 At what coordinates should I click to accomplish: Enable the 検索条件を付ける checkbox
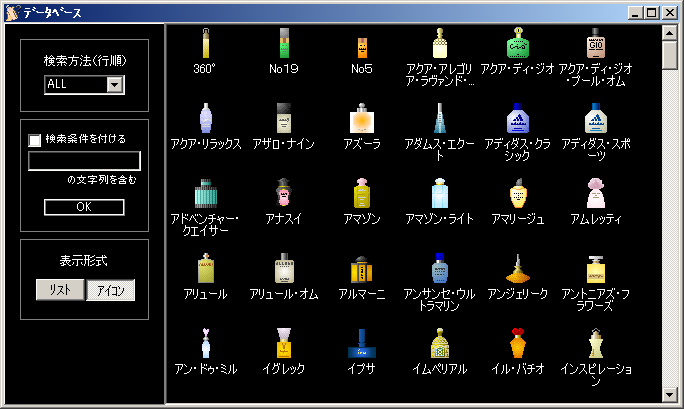click(x=34, y=140)
